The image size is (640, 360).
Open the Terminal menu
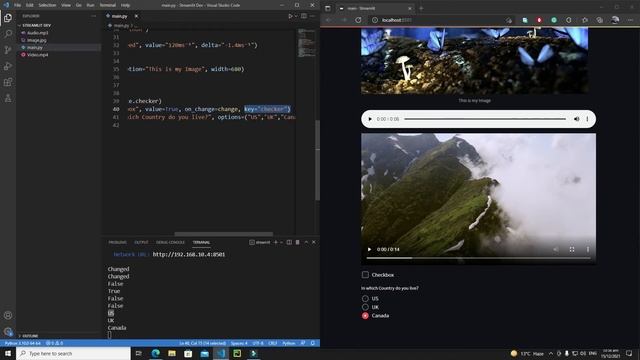pos(108,5)
